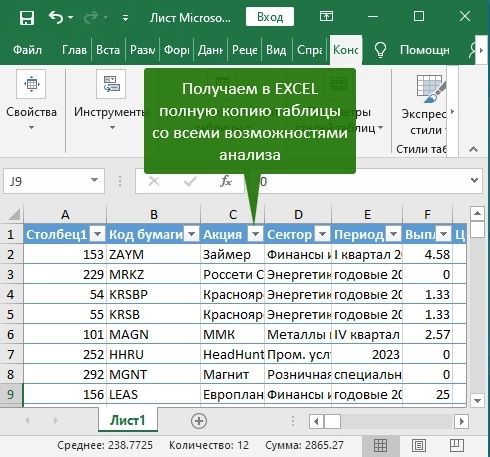This screenshot has height=457, width=490.
Task: Open the Сектор filter dropdown
Action: tap(322, 234)
